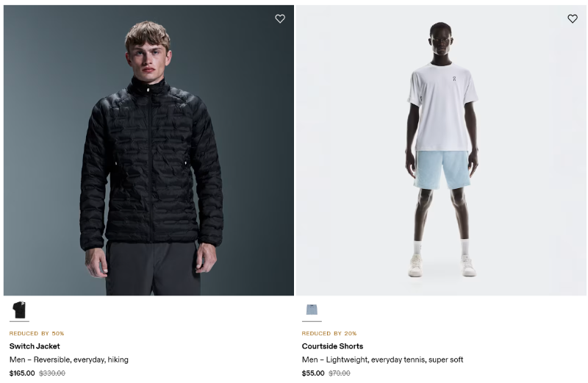The width and height of the screenshot is (588, 383).
Task: Open the Switch Jacket product title link
Action: point(35,346)
